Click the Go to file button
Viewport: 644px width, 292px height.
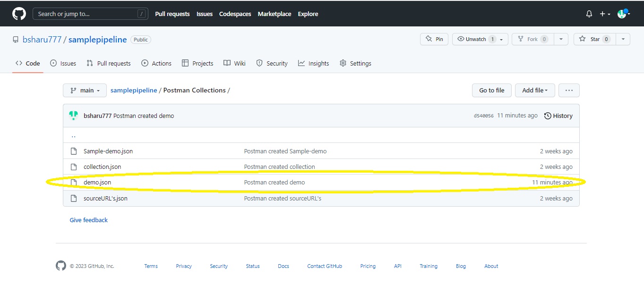tap(491, 91)
